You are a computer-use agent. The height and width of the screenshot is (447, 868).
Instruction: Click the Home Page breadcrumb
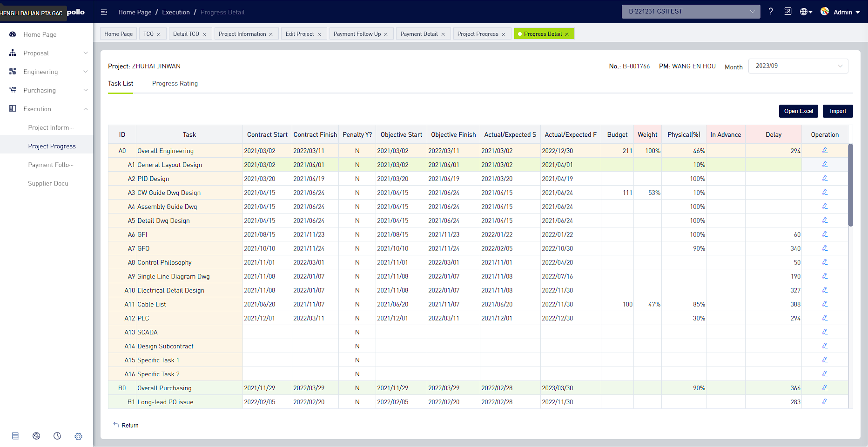click(x=135, y=12)
